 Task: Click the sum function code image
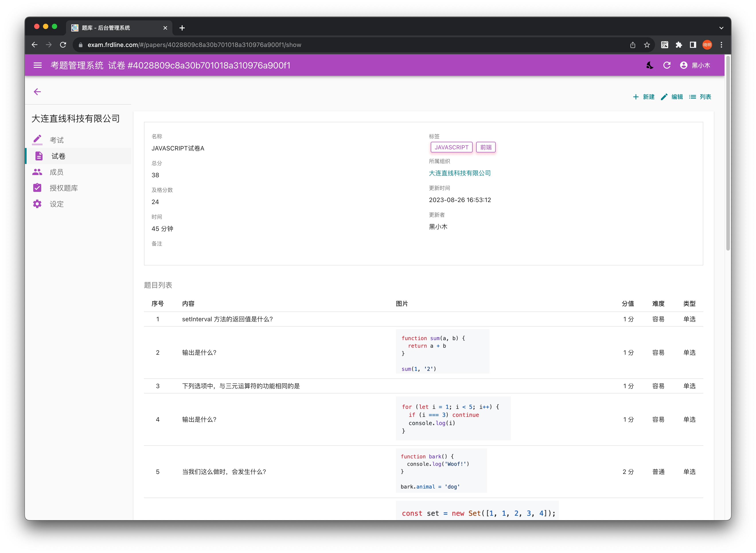[x=442, y=351]
